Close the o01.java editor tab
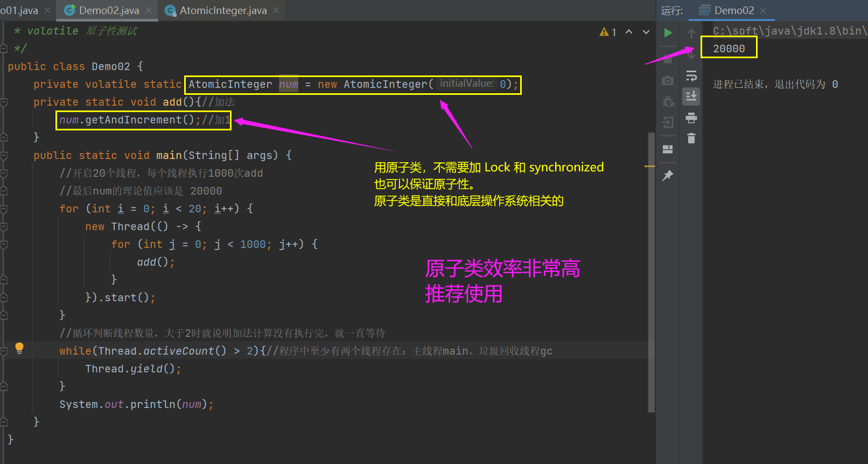Viewport: 868px width, 464px height. (x=47, y=10)
